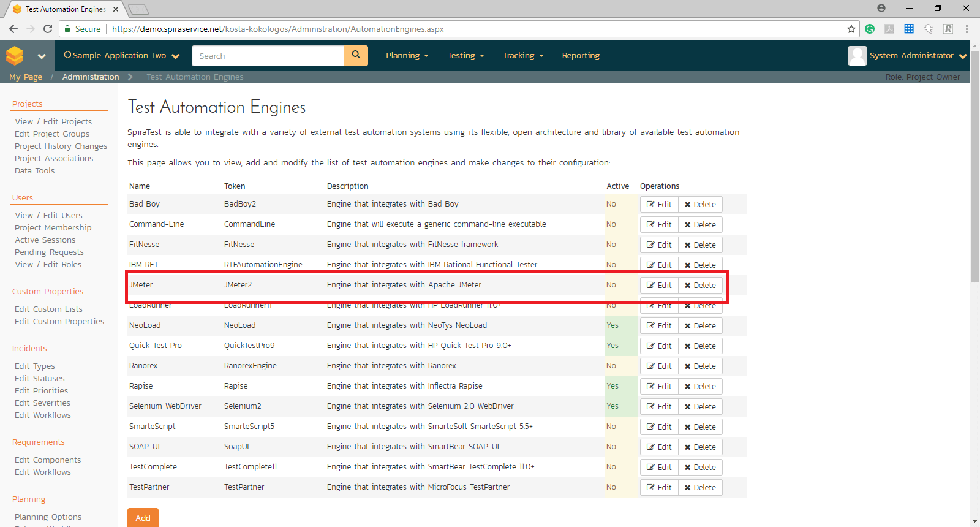
Task: Click the orange Add button
Action: pos(143,518)
